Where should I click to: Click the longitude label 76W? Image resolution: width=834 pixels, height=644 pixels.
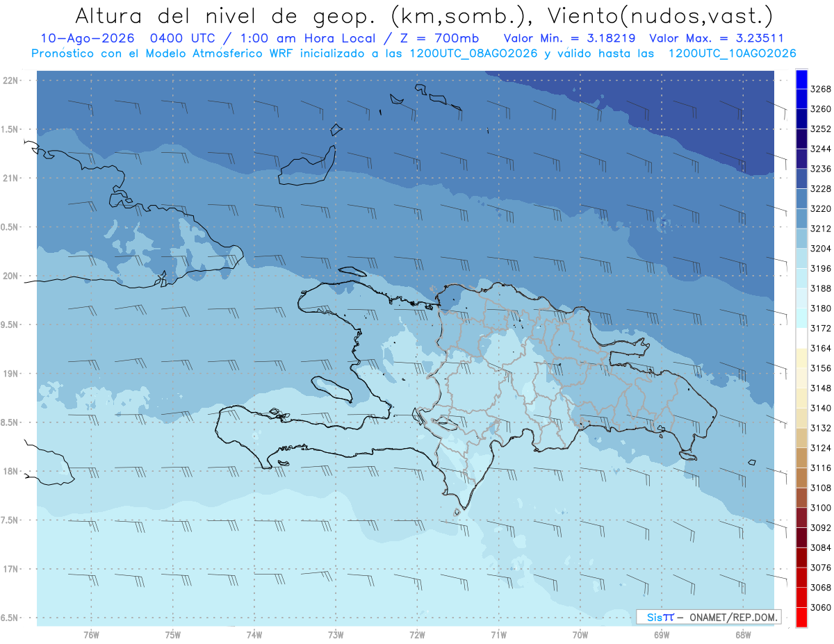click(x=91, y=634)
